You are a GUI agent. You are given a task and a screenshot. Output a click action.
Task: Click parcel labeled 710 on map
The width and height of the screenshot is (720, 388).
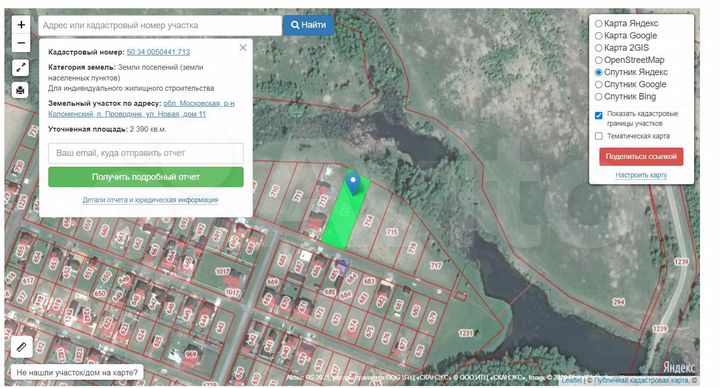(275, 191)
